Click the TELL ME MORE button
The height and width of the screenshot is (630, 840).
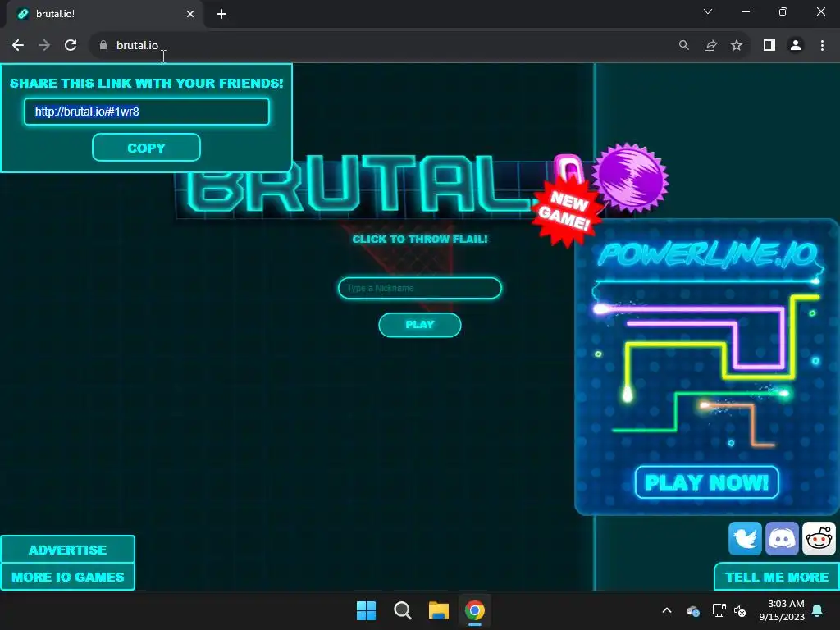coord(777,577)
